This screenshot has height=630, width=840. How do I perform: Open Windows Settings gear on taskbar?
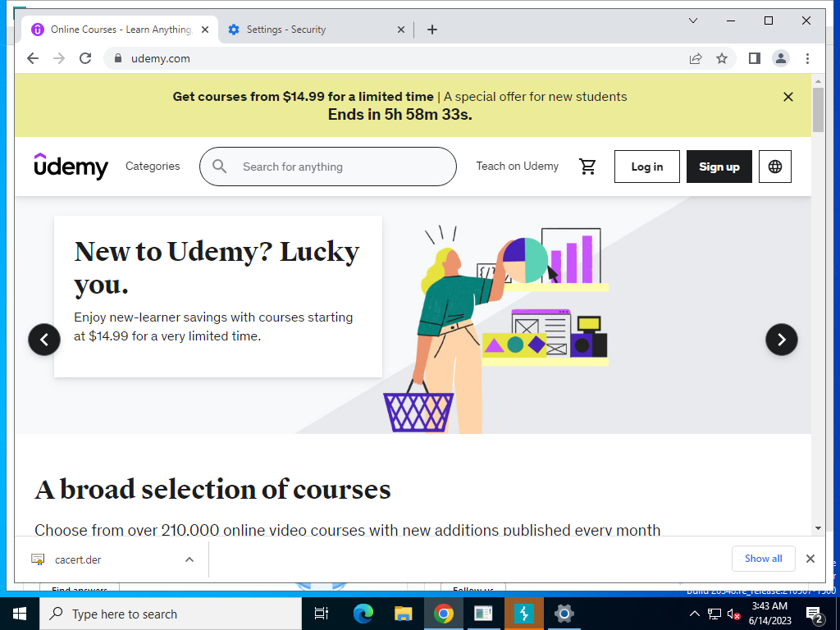[x=564, y=614]
